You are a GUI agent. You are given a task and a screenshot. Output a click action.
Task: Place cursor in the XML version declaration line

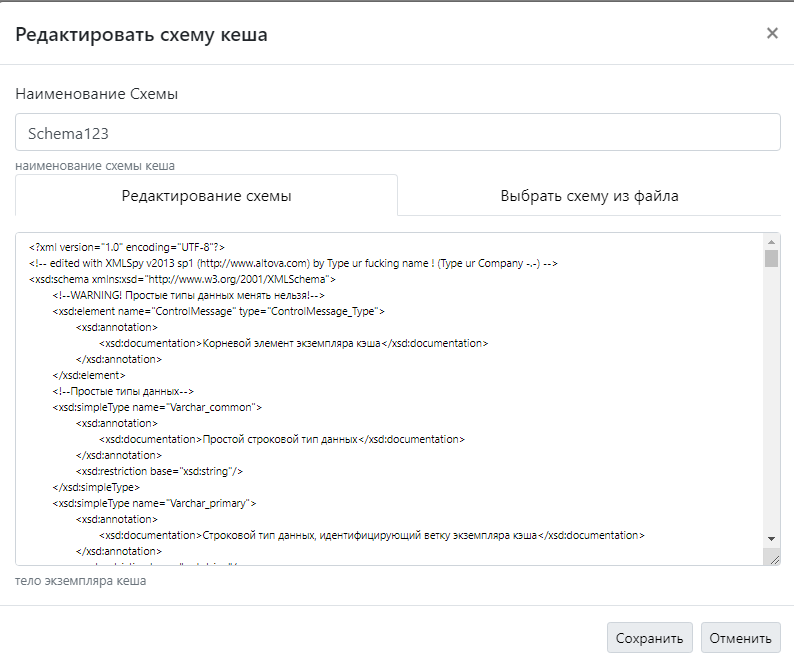coord(127,246)
